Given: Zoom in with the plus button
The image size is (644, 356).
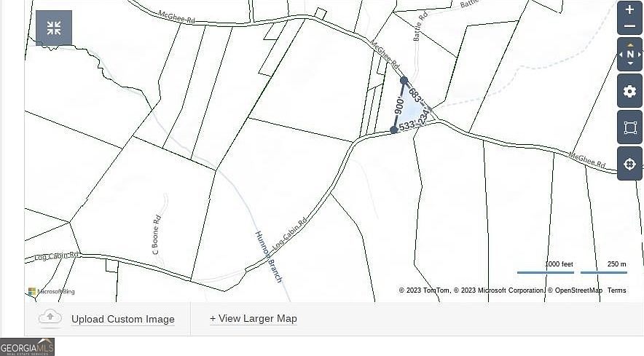Looking at the screenshot, I should tap(629, 9).
